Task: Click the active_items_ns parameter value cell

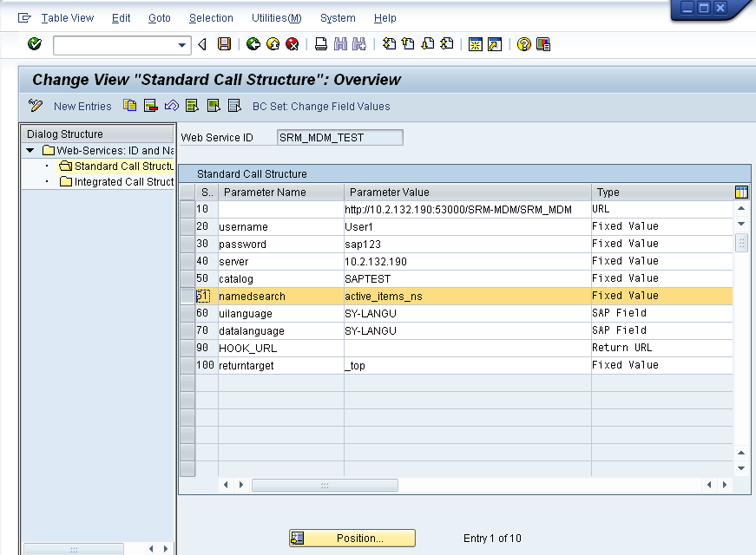Action: (x=468, y=297)
